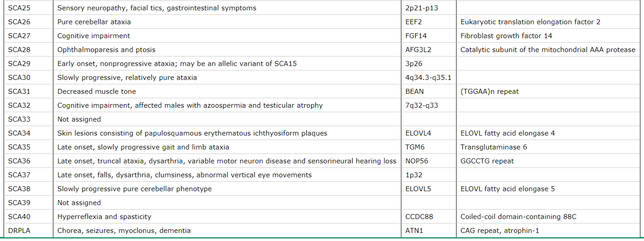
Task: Click the ELOVL4 gene cell
Action: 418,133
